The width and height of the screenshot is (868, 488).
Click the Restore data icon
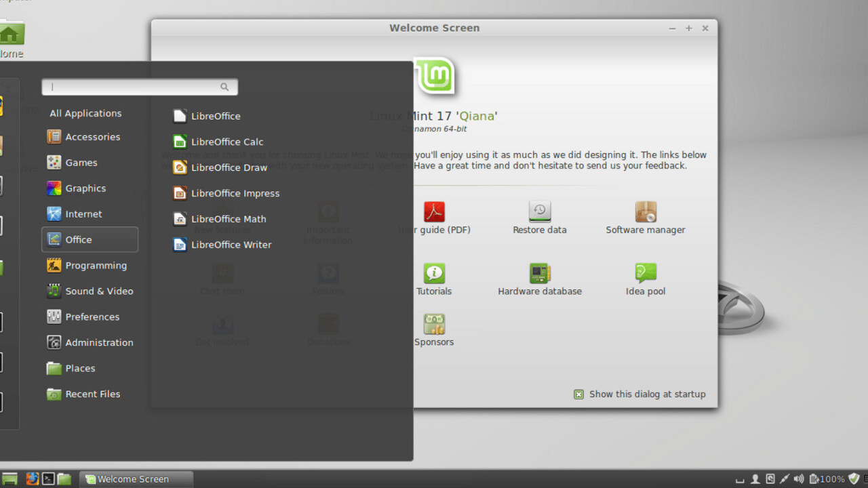coord(540,212)
